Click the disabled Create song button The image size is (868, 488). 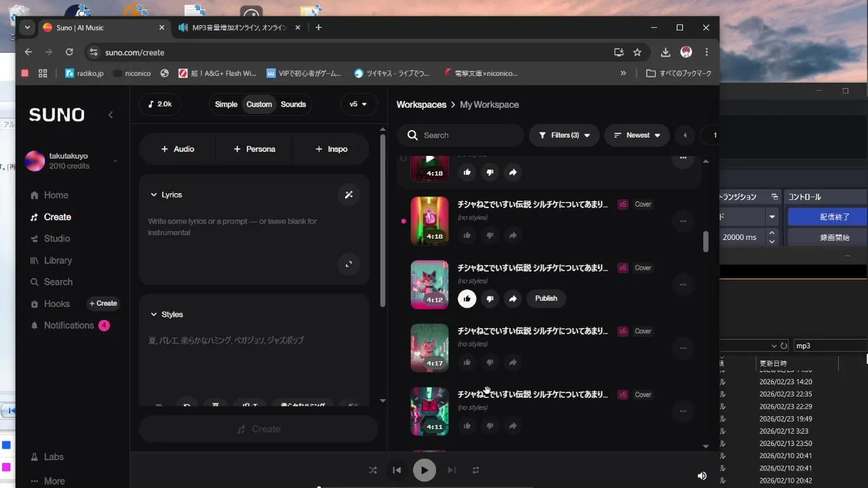[x=258, y=429]
